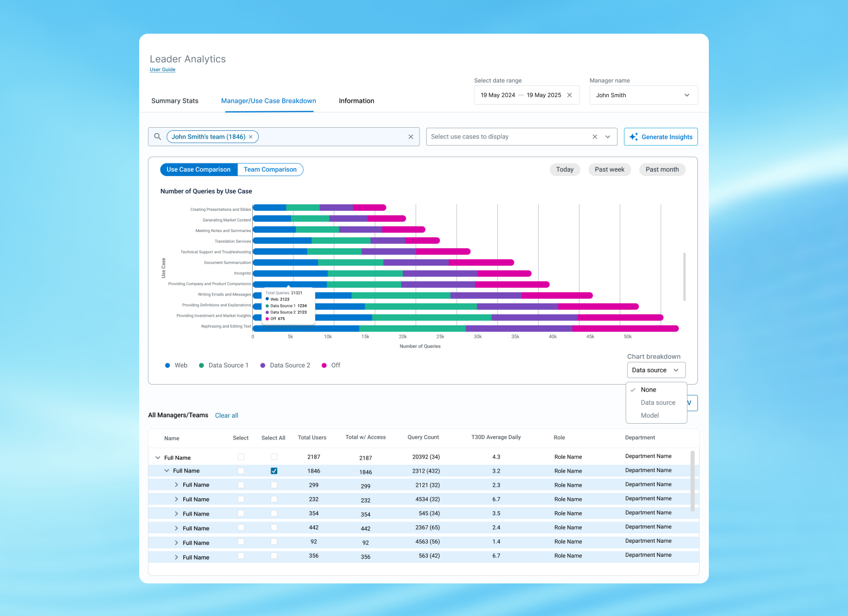Expand the row with 92 total users
The height and width of the screenshot is (616, 848).
(x=177, y=543)
